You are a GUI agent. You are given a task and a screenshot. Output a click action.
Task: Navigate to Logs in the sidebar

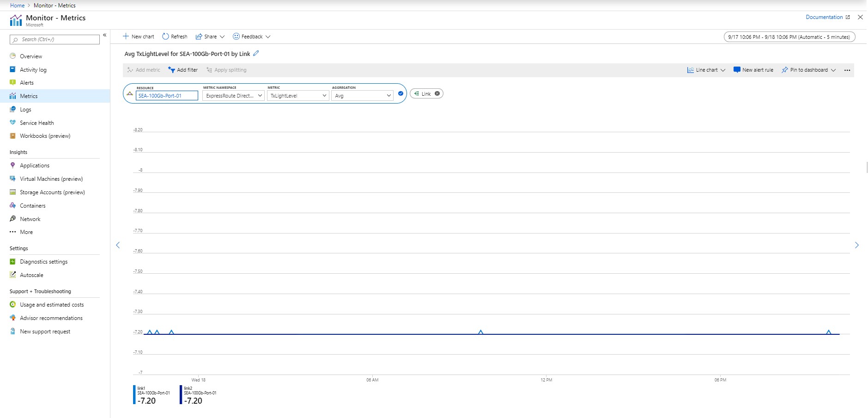click(x=25, y=109)
